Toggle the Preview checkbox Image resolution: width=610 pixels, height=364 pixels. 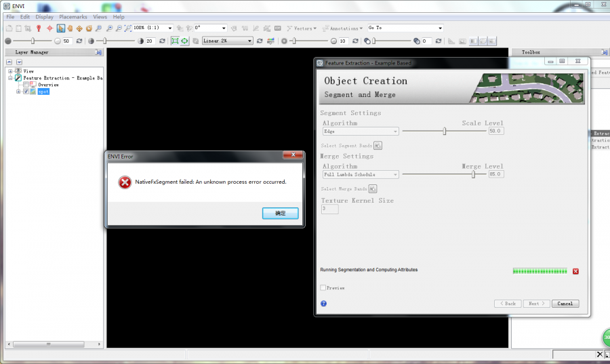[323, 288]
